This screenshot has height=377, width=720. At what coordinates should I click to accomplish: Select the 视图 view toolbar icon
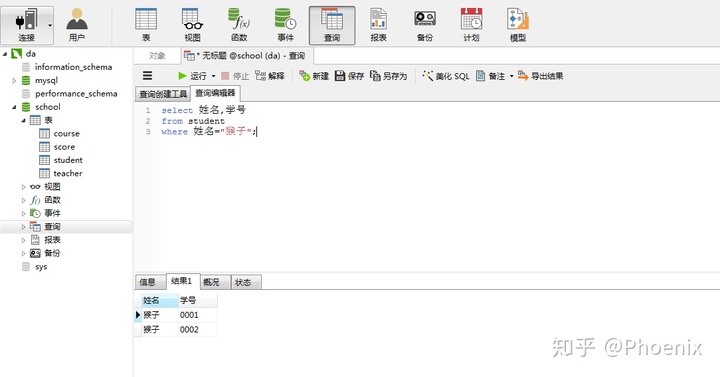193,25
